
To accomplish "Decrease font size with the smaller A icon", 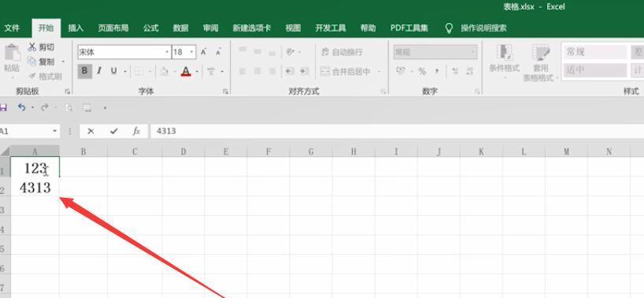I will click(218, 52).
